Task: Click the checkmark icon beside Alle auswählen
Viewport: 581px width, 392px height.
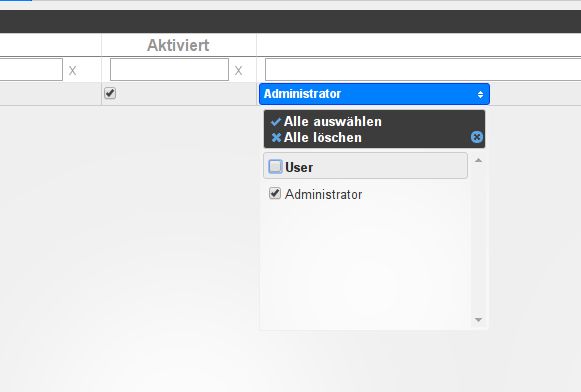Action: pyautogui.click(x=276, y=122)
